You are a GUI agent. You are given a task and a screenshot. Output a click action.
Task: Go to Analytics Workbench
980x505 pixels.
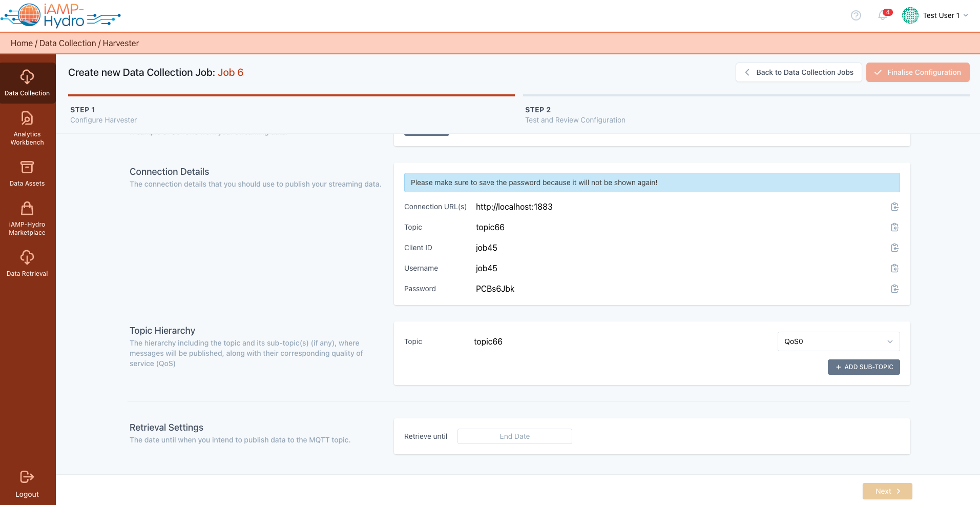click(27, 128)
